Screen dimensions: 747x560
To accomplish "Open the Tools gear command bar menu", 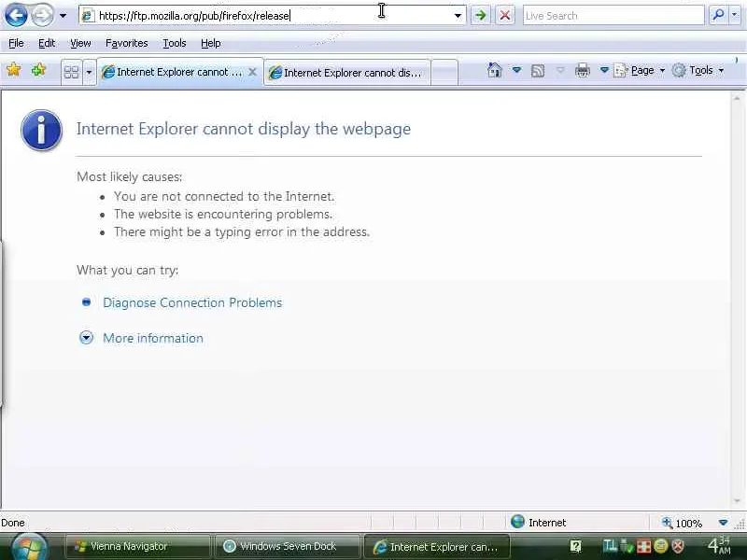I will pos(698,71).
